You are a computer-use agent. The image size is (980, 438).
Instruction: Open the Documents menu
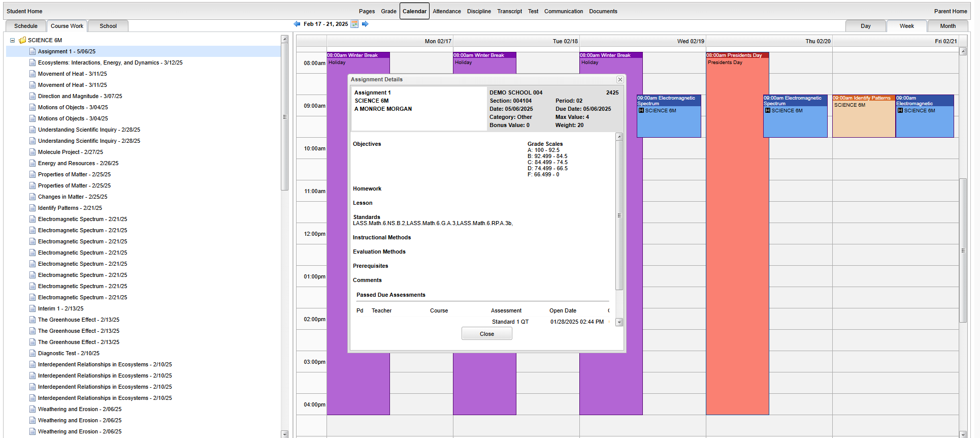(x=603, y=11)
